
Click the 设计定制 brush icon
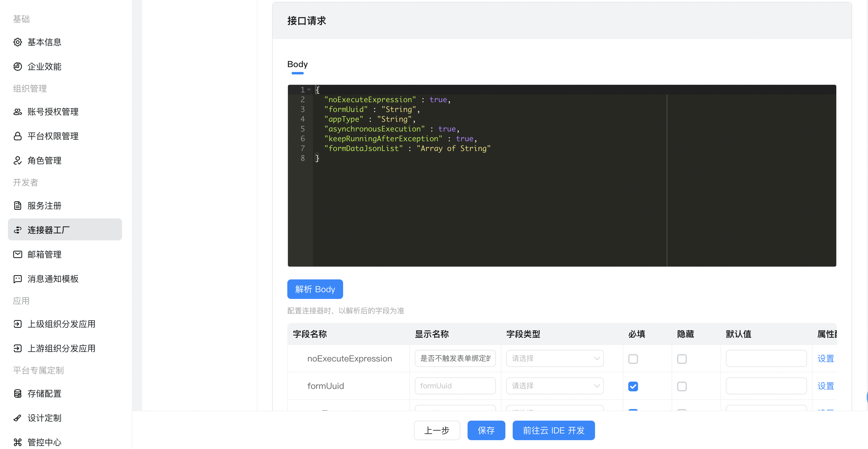(x=17, y=418)
